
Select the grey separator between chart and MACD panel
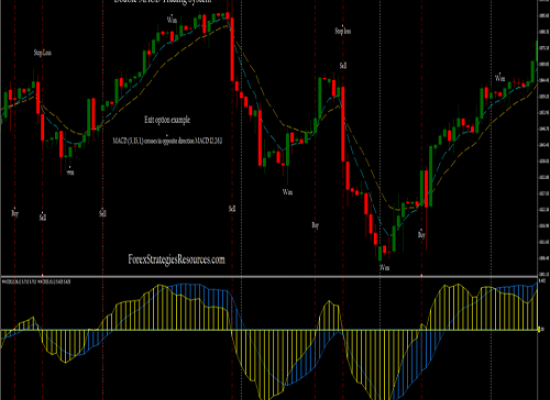click(x=269, y=277)
